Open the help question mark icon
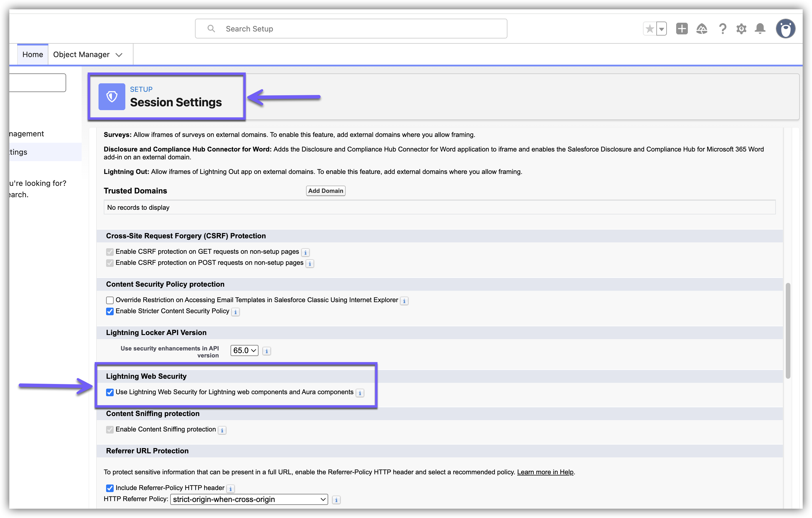 click(722, 29)
